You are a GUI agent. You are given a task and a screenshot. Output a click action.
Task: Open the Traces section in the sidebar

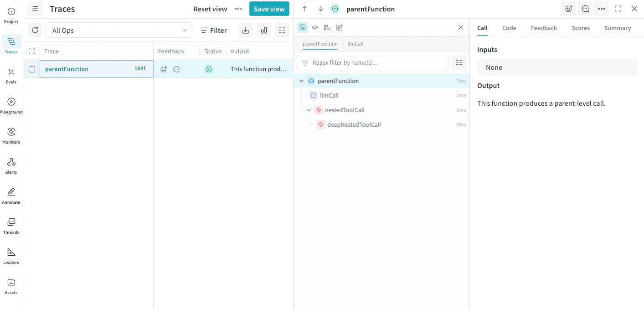tap(11, 44)
